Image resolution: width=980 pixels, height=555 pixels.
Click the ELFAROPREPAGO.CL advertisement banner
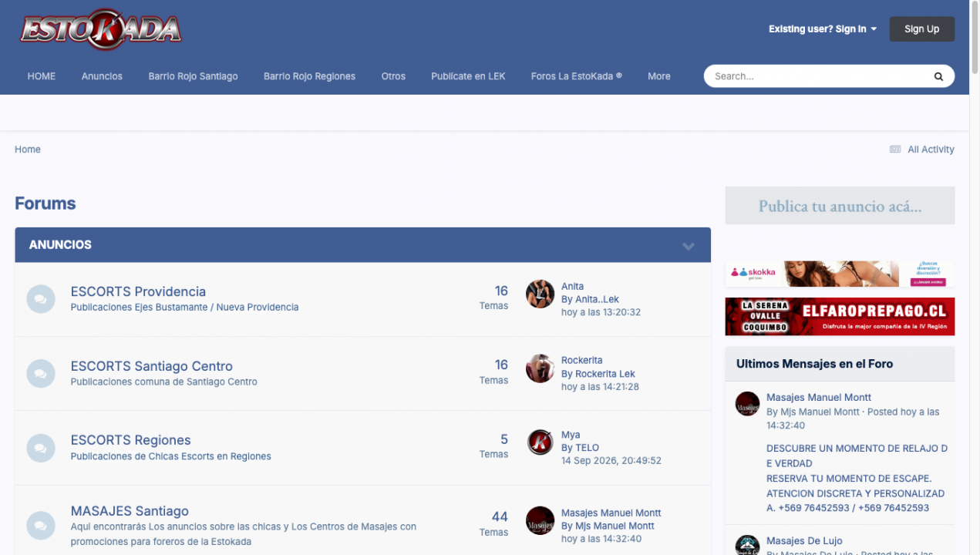tap(840, 317)
